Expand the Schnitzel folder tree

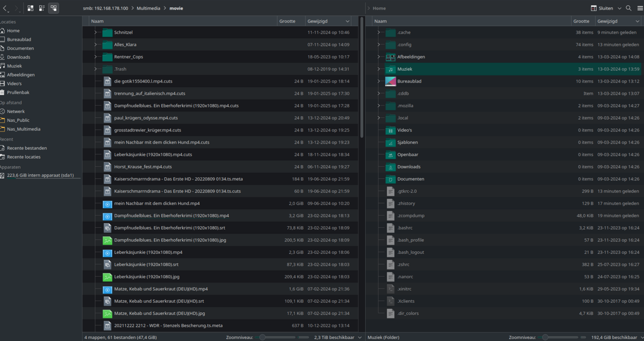click(x=95, y=32)
